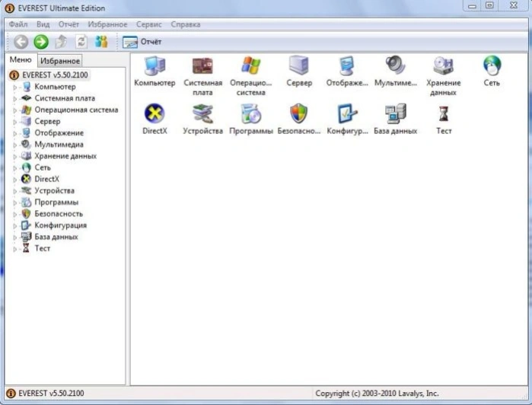532x405 pixels.
Task: Select Операционная система label in the tree
Action: (x=76, y=110)
